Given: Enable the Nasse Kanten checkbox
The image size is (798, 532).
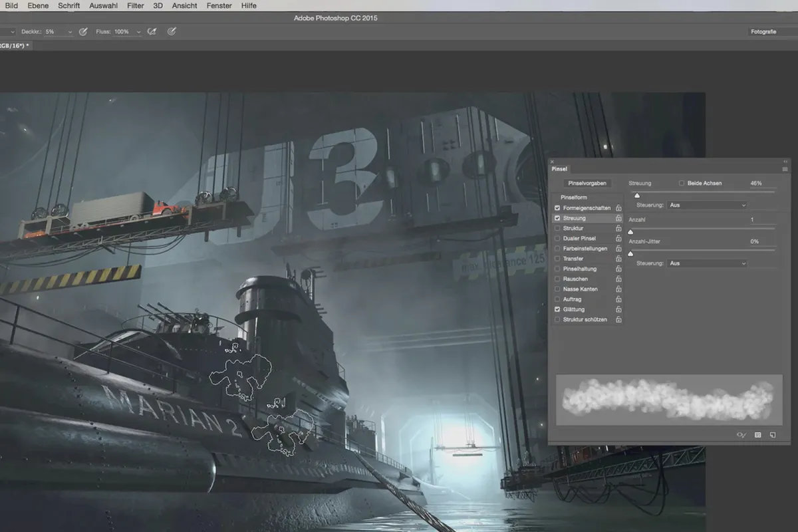Looking at the screenshot, I should [x=557, y=289].
